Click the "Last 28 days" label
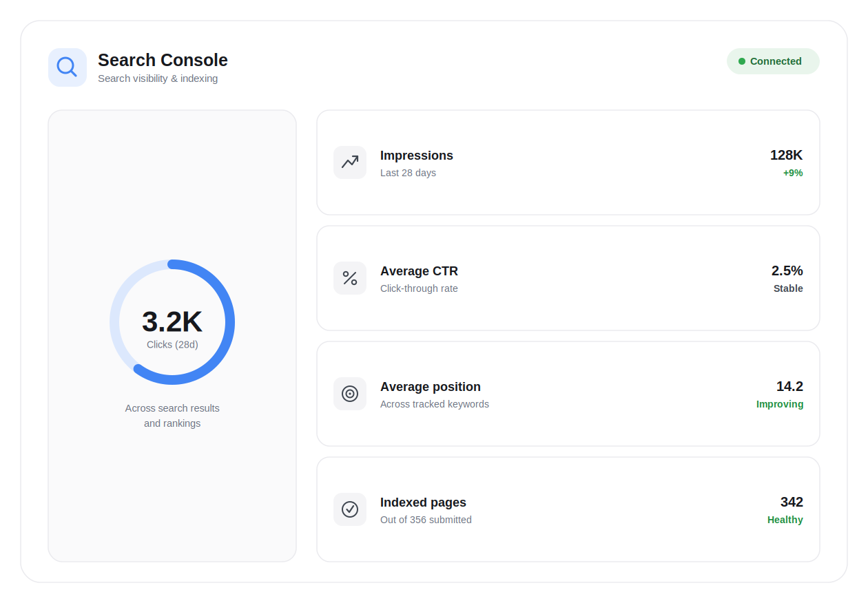 pos(408,173)
